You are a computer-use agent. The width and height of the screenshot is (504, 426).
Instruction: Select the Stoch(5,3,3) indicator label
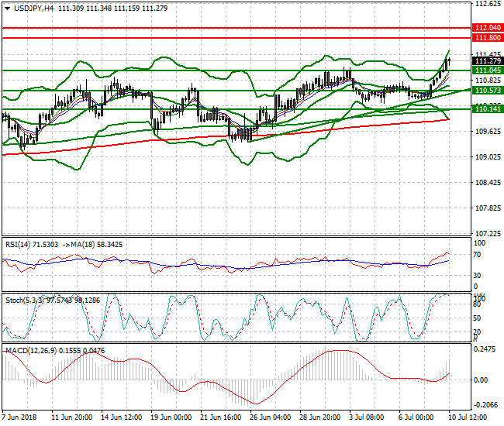coord(26,301)
